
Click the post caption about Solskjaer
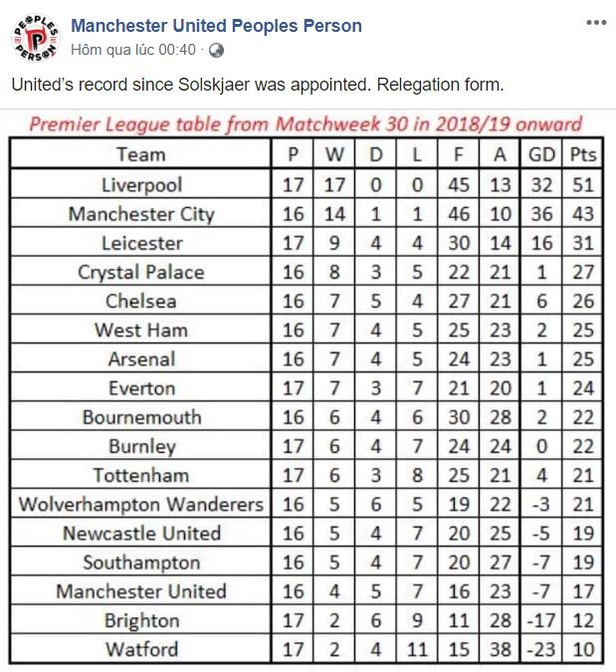click(258, 85)
